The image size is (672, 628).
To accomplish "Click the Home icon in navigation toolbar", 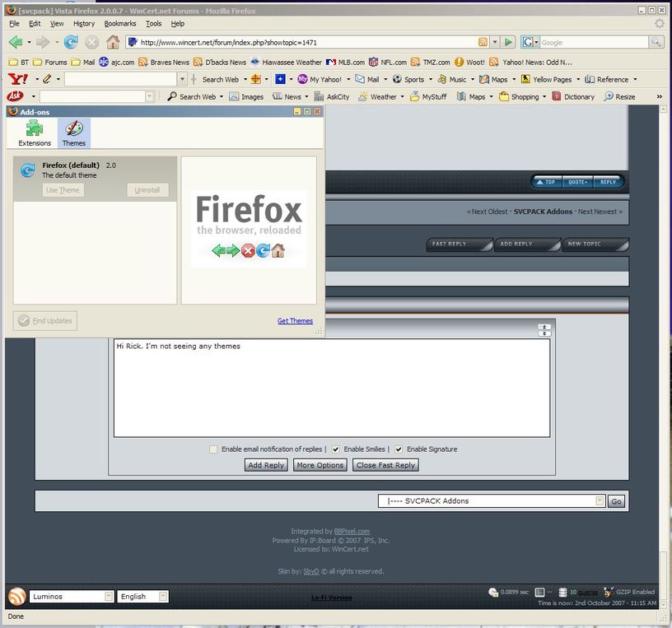I will point(112,42).
